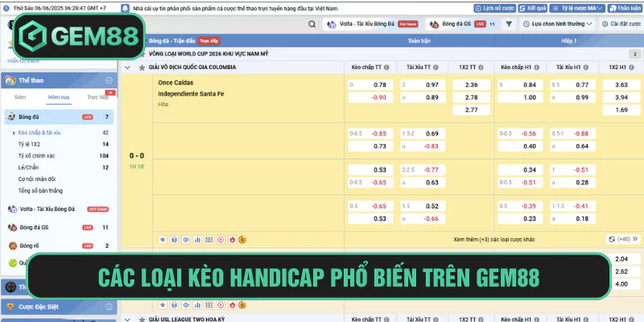This screenshot has height=322, width=644.
Task: Pick Tài Xỉu H1 odds -0.88
Action: pos(573,134)
